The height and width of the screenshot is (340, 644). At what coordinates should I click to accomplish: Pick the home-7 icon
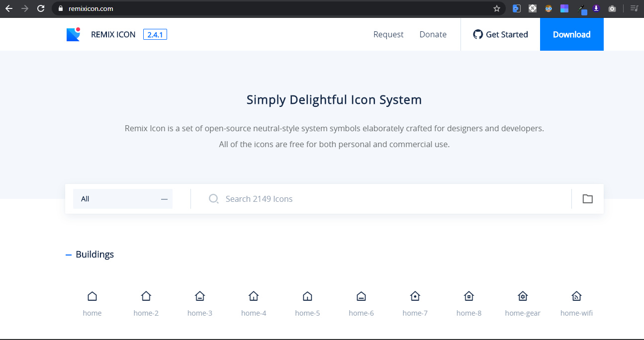(415, 296)
